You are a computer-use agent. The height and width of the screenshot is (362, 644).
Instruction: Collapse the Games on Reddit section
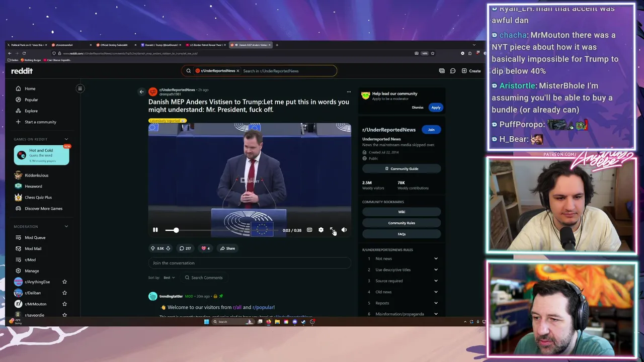pyautogui.click(x=66, y=139)
